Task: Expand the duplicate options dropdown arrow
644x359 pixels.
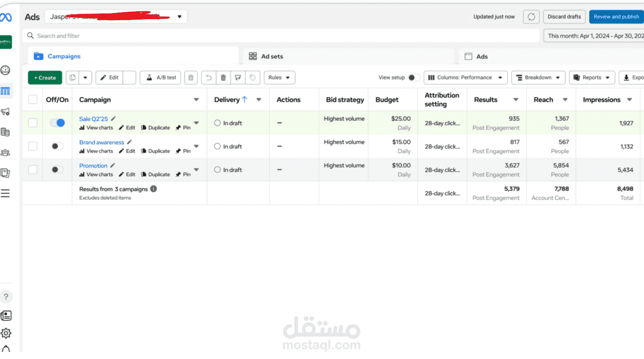Action: [85, 77]
